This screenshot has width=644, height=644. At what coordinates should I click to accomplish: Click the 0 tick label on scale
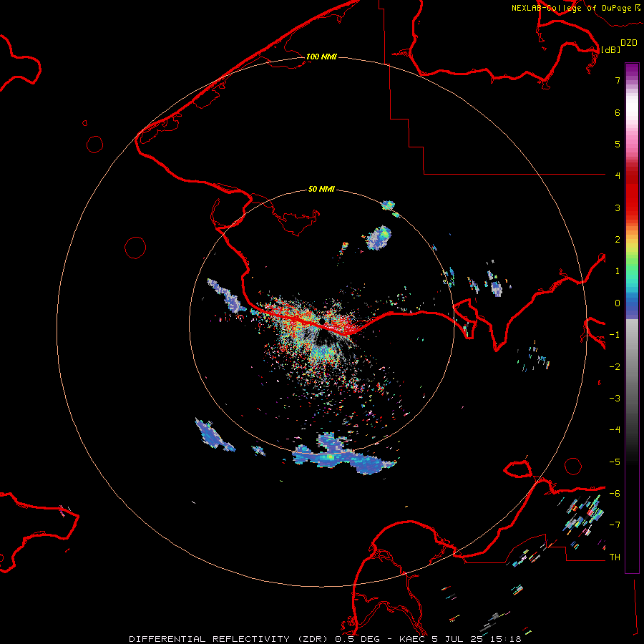click(618, 303)
